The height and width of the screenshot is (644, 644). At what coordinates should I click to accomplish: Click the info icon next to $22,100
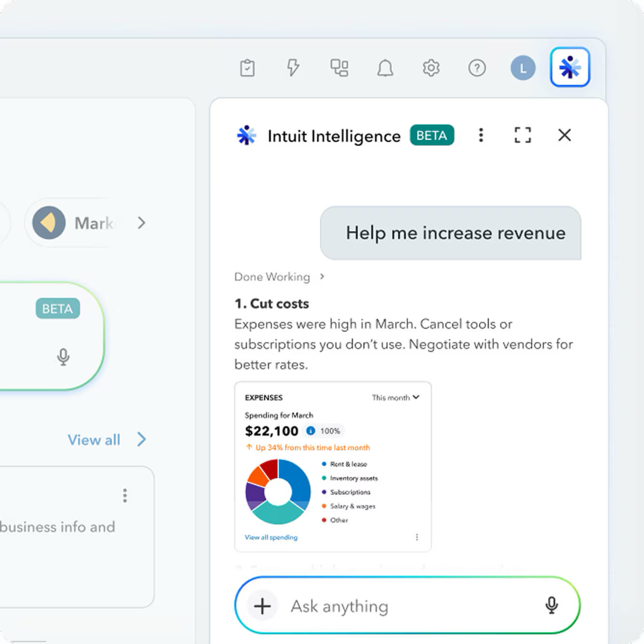pos(310,430)
